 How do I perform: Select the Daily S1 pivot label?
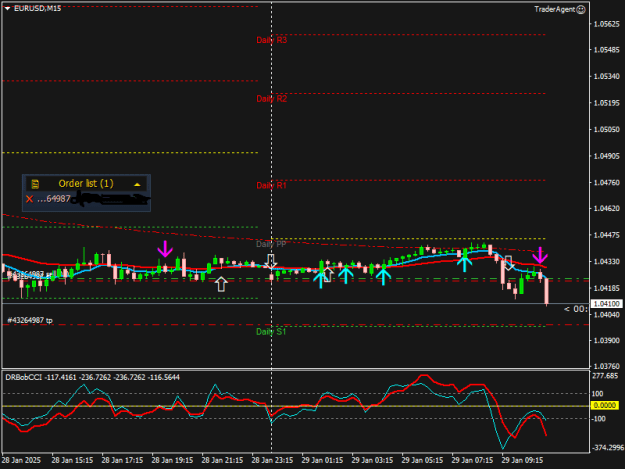(271, 332)
